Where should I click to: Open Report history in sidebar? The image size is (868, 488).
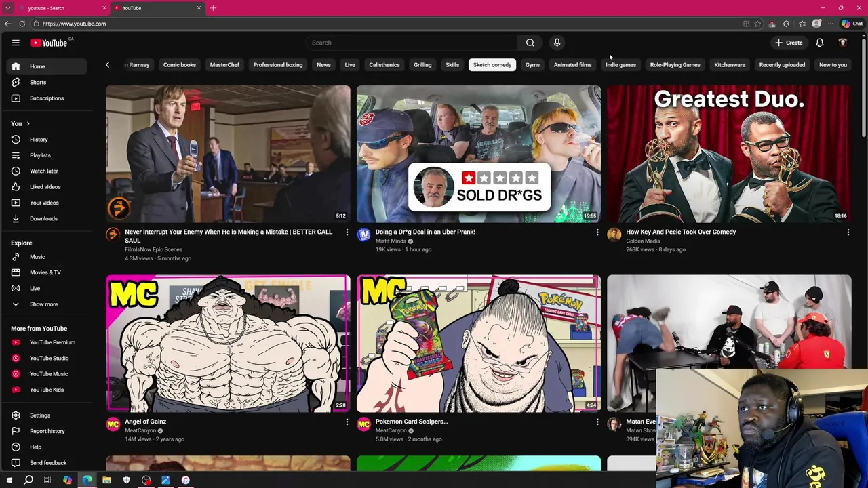pos(46,431)
